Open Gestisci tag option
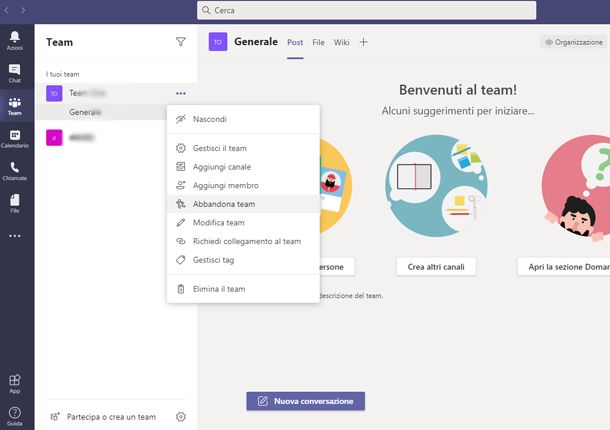The image size is (610, 430). point(244,260)
